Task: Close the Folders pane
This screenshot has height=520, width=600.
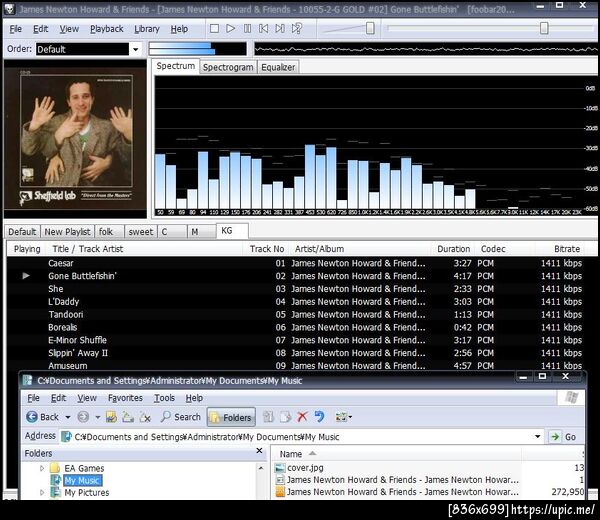Action: click(259, 451)
